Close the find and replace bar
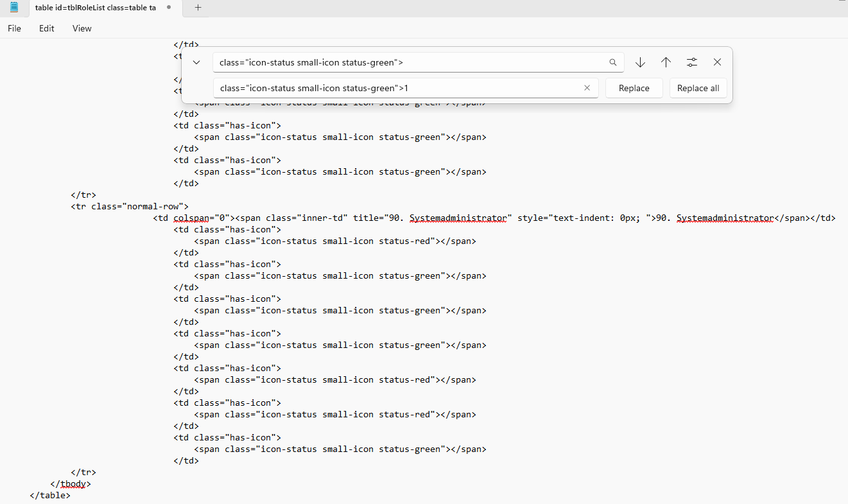Screen dimensions: 848x504 click(x=717, y=62)
